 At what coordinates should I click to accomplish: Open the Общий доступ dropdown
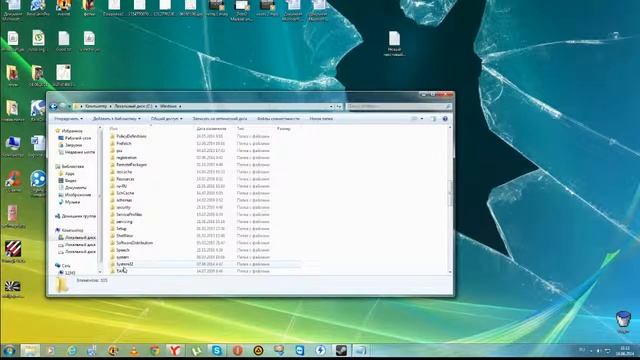(167, 119)
